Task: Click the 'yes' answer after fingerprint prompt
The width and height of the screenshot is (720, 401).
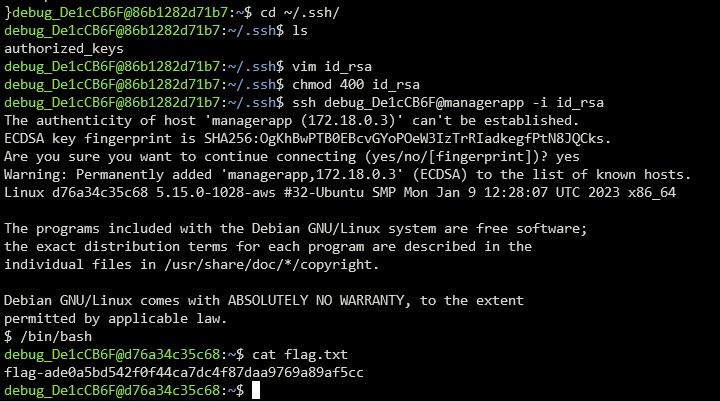Action: pos(568,157)
